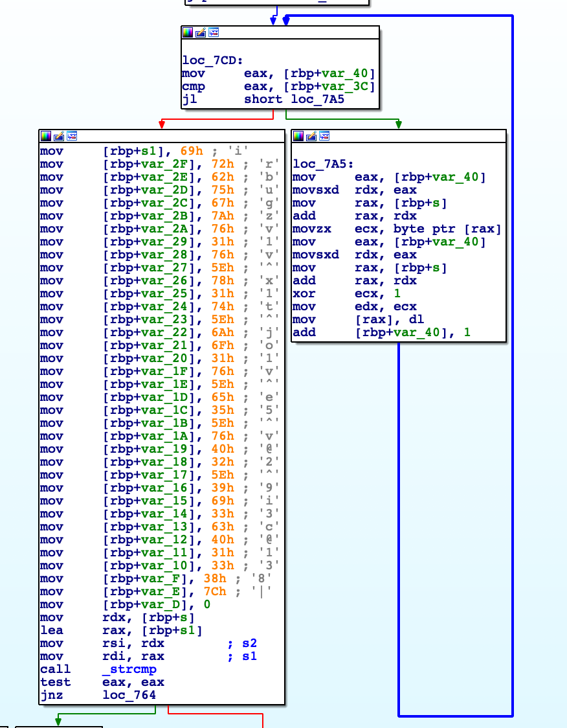Viewport: 567px width, 728px height.
Task: Click the group nodes icon in loc_7CD block
Action: (214, 32)
